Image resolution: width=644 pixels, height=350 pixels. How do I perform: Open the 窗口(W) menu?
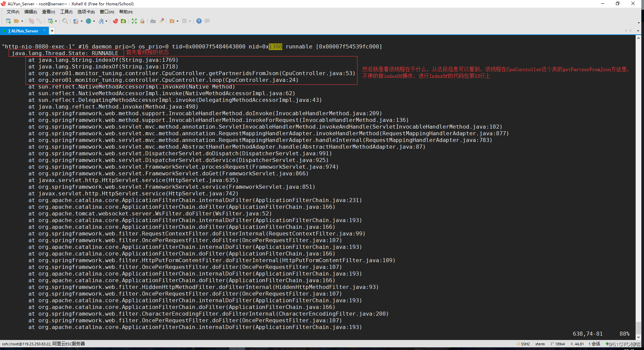[x=107, y=12]
